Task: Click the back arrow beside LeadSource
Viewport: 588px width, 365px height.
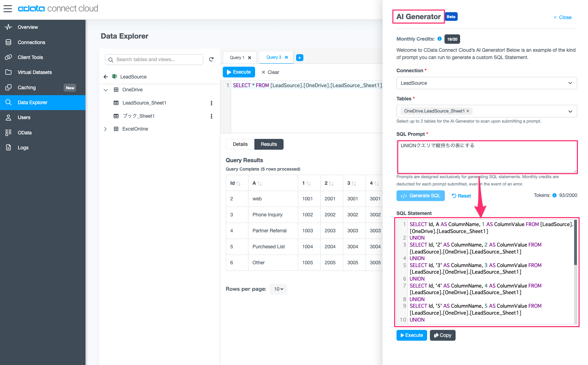Action: [x=106, y=77]
